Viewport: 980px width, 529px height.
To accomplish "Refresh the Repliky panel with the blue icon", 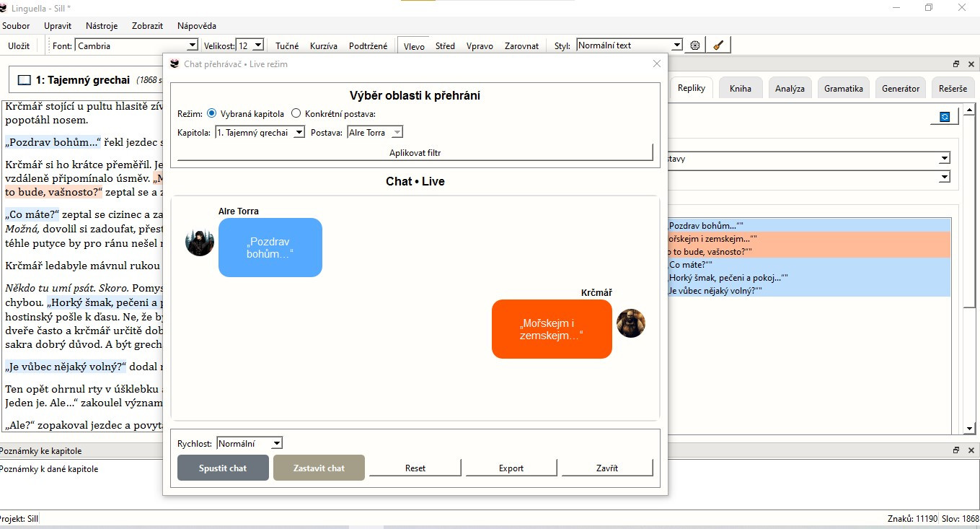I will click(945, 117).
